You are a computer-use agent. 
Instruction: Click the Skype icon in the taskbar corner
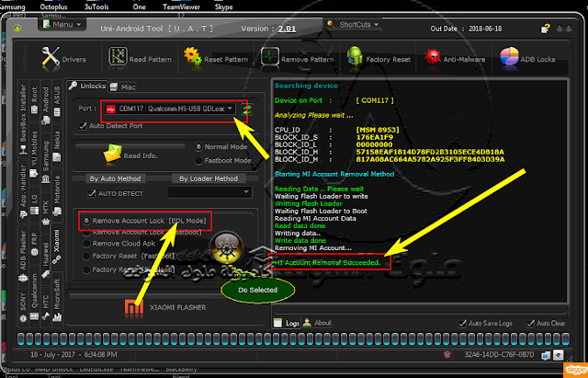tap(575, 370)
